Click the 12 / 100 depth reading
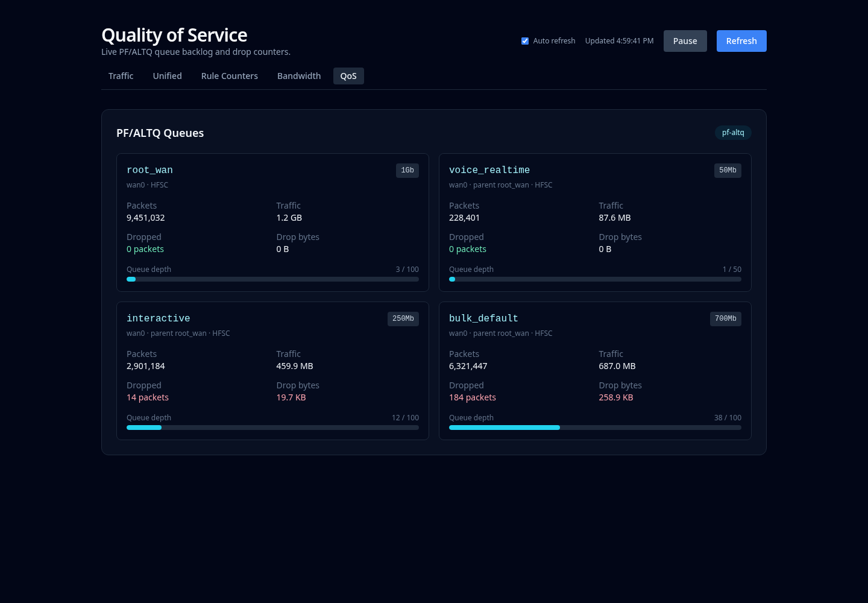This screenshot has height=603, width=868. 405,418
